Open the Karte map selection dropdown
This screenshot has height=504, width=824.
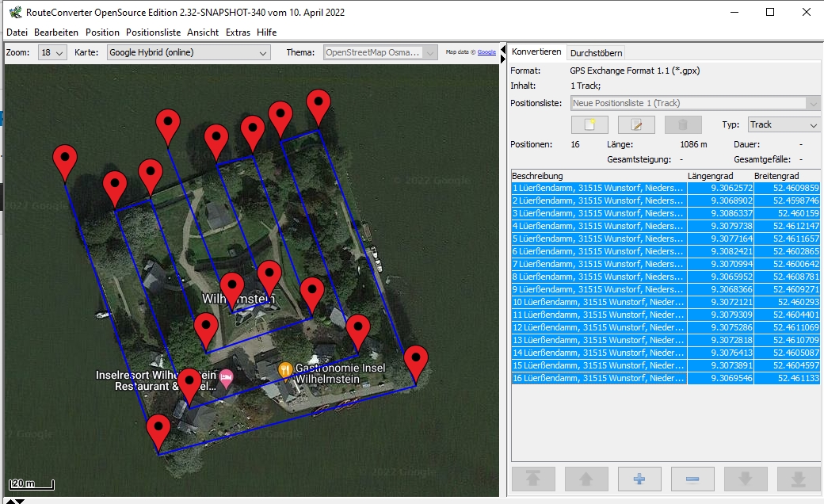188,53
